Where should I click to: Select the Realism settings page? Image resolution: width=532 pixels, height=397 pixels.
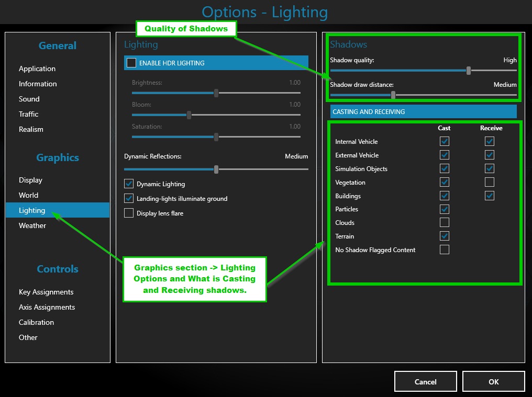click(31, 129)
